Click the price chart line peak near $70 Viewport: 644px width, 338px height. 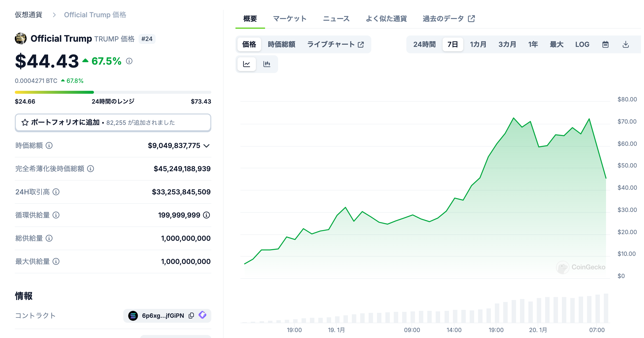point(514,118)
